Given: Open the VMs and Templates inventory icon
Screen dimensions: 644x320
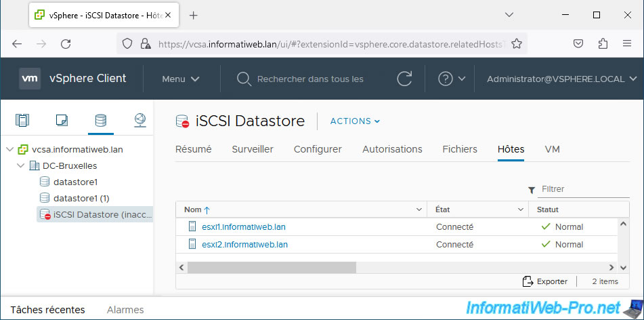Looking at the screenshot, I should click(x=62, y=120).
